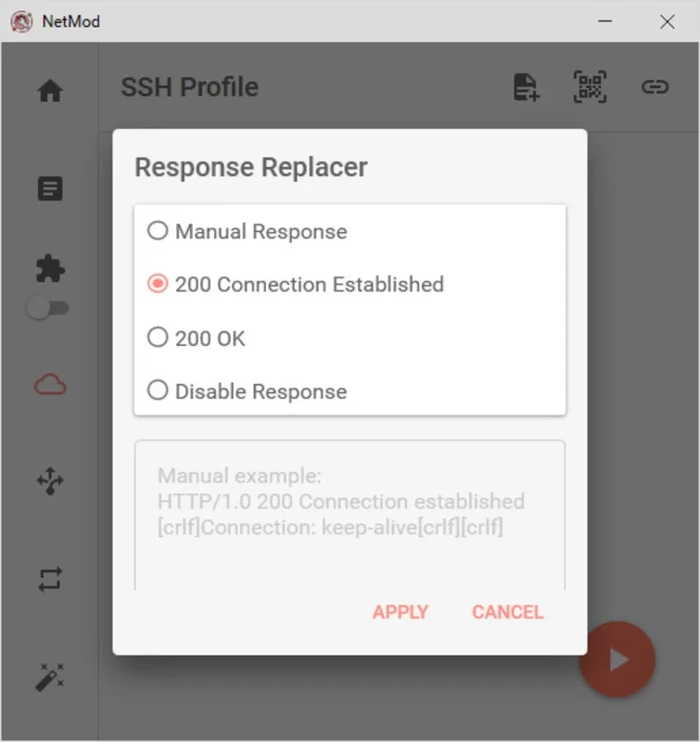Open the repeat arrows sidebar icon

coord(50,580)
